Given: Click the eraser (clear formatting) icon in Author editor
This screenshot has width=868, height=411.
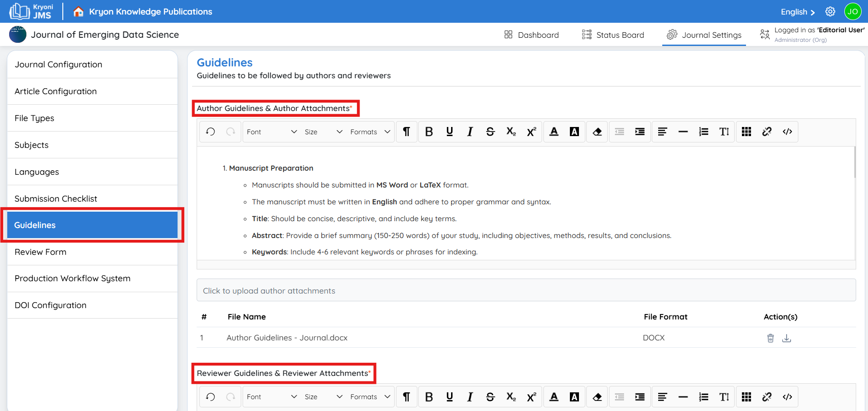Looking at the screenshot, I should 597,132.
